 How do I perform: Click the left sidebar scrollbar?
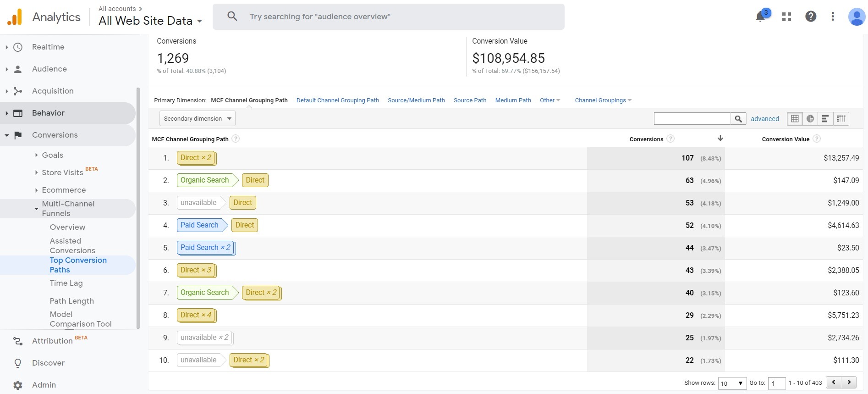(138, 208)
